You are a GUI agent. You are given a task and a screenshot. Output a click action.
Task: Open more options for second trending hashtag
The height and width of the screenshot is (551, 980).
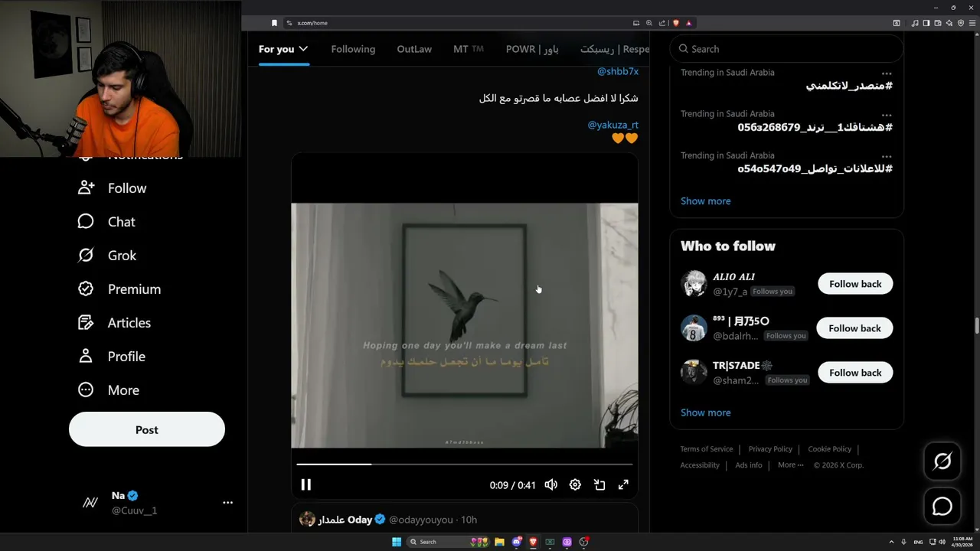[887, 115]
